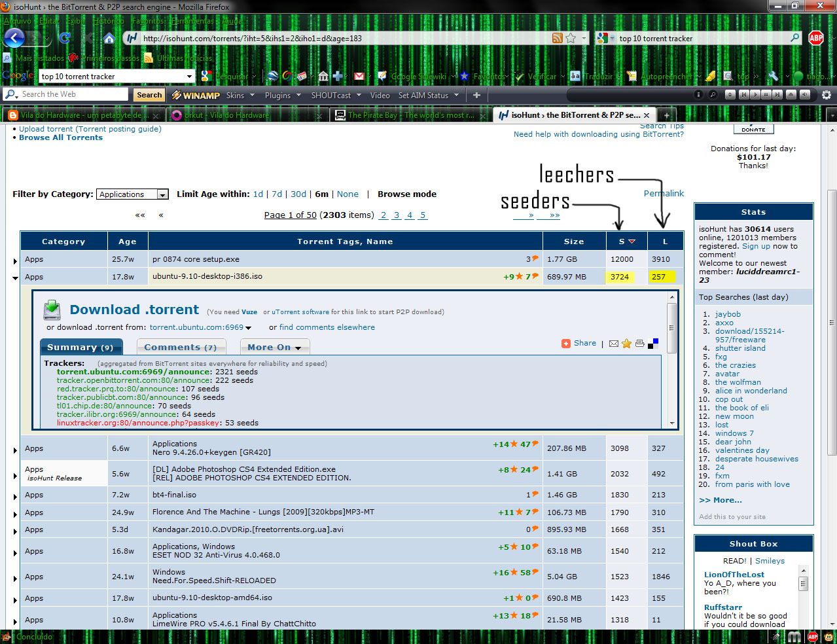
Task: Click the yellow star favorite share icon
Action: coord(626,343)
